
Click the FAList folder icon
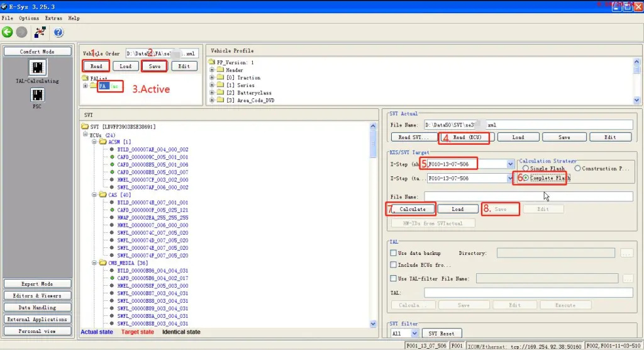tap(85, 77)
